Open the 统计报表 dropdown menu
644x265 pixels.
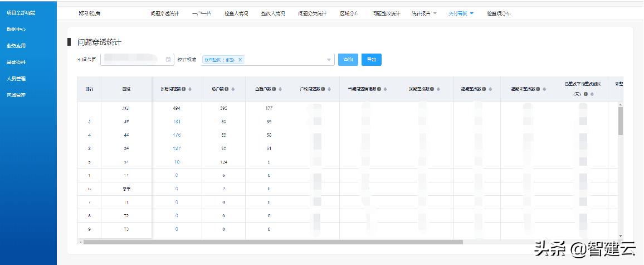coord(424,13)
